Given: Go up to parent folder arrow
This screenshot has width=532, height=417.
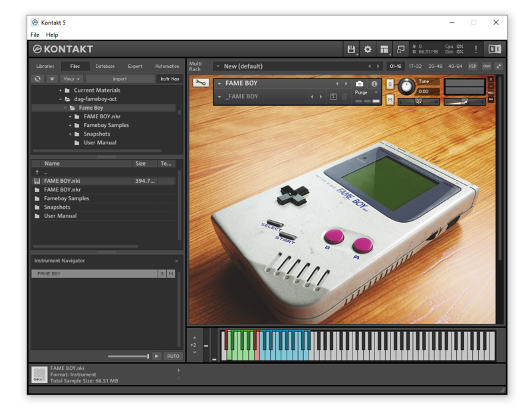Looking at the screenshot, I should pos(37,172).
